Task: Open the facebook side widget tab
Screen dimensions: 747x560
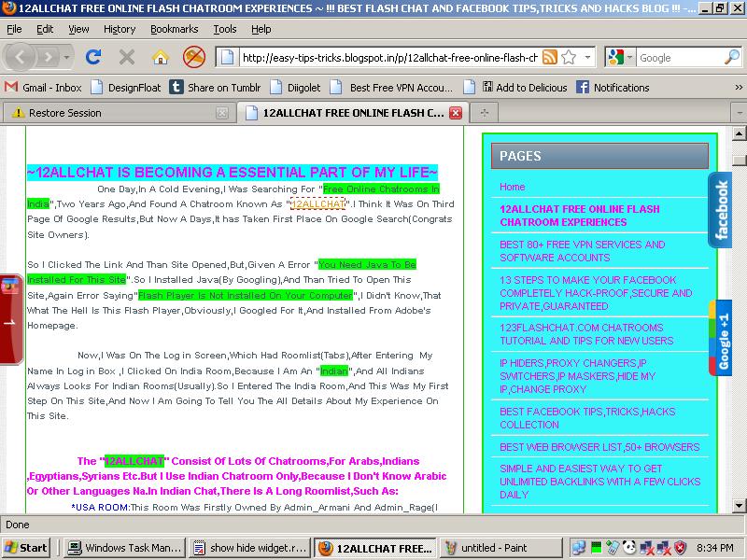Action: (x=721, y=210)
